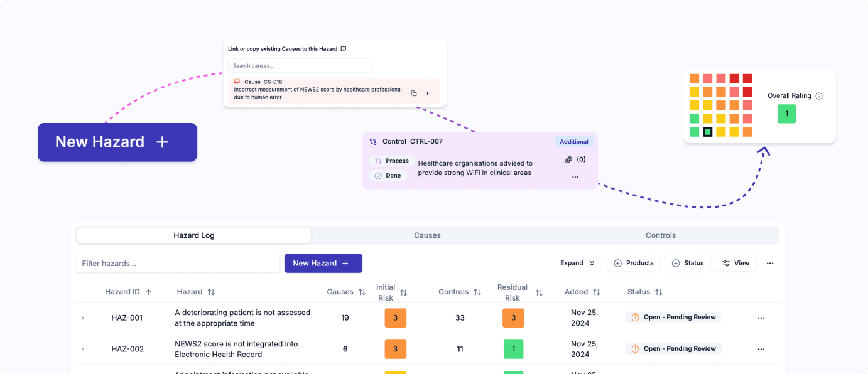Click the New Hazard button above the table

(323, 264)
